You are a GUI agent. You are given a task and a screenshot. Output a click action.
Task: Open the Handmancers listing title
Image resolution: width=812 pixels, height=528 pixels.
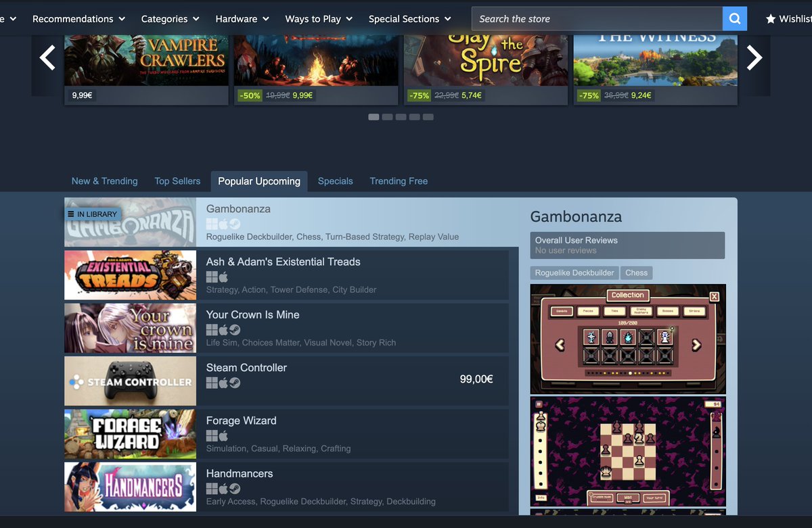coord(240,473)
